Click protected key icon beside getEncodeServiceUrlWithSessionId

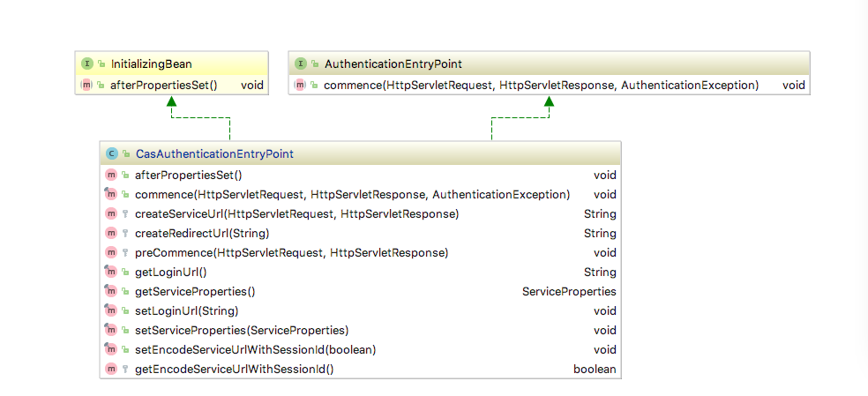(125, 369)
